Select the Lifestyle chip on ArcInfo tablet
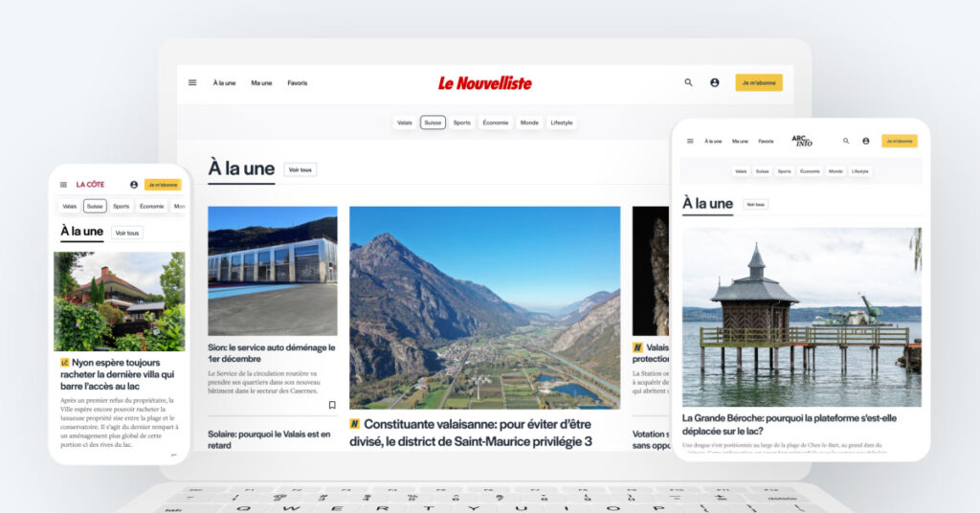 (860, 171)
